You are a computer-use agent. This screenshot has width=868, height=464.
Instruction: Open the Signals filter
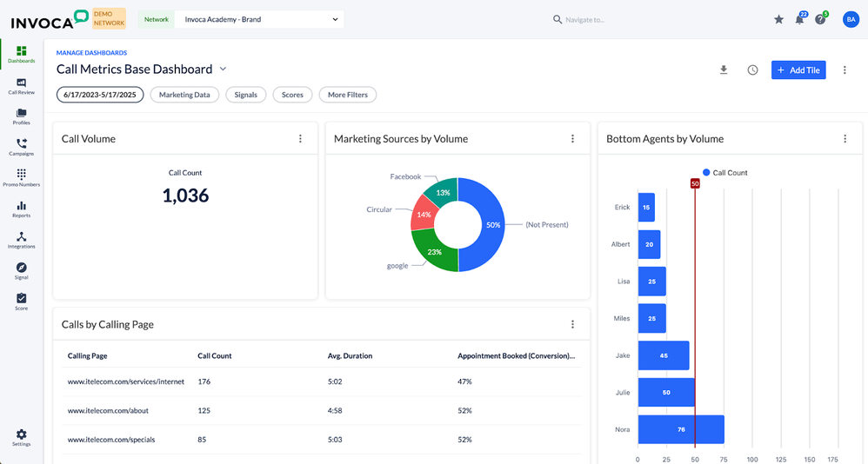point(246,95)
